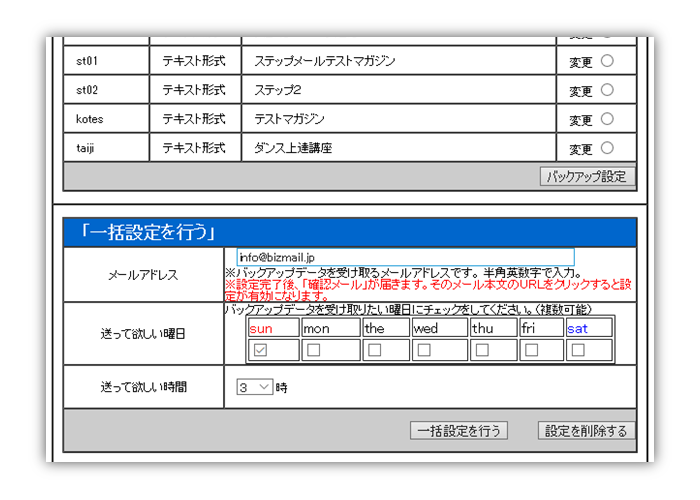Click the ダンス上達講座 title cell
The image size is (700, 500).
399,148
